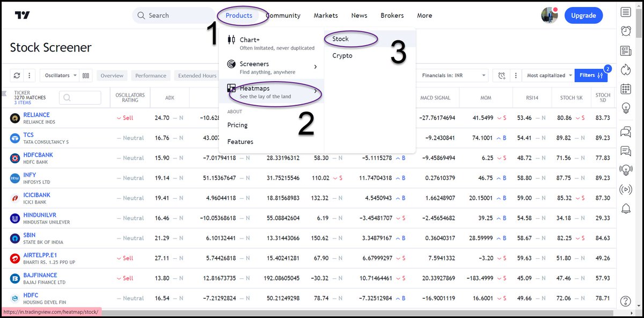Click the Bharti Airtel company logo
Viewport: 644px width, 318px height.
point(15,258)
